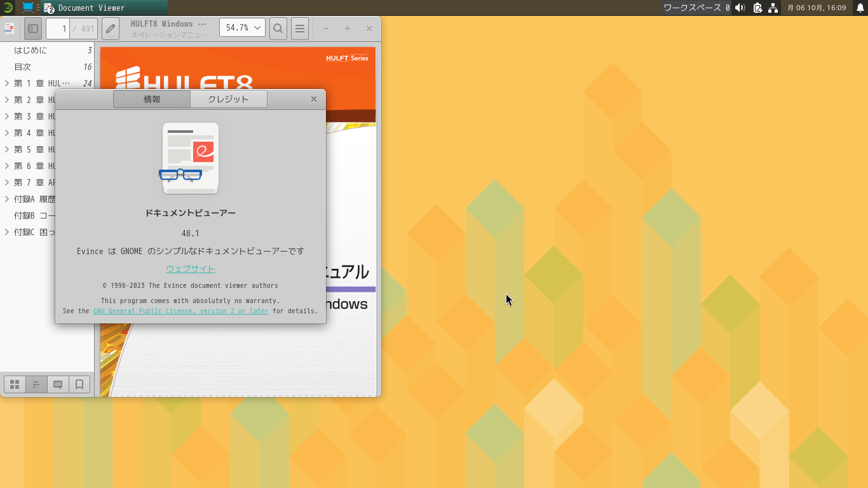Image resolution: width=868 pixels, height=488 pixels.
Task: Activate the annotation pen tool
Action: [x=110, y=28]
